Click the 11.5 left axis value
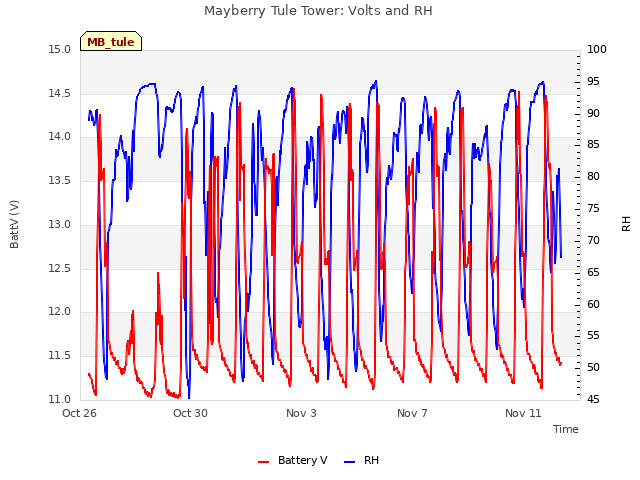The height and width of the screenshot is (480, 640). (60, 355)
